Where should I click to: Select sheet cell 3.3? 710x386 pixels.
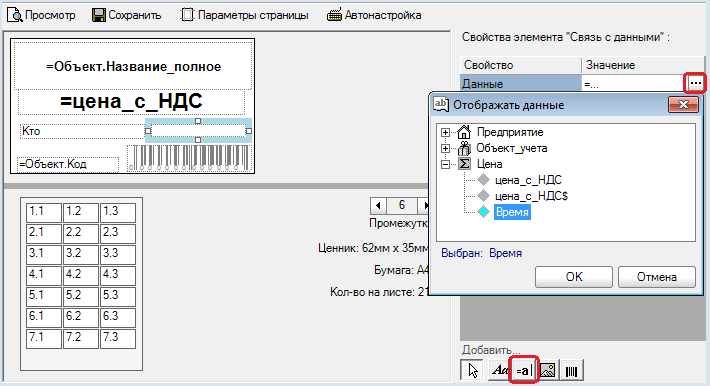click(118, 254)
